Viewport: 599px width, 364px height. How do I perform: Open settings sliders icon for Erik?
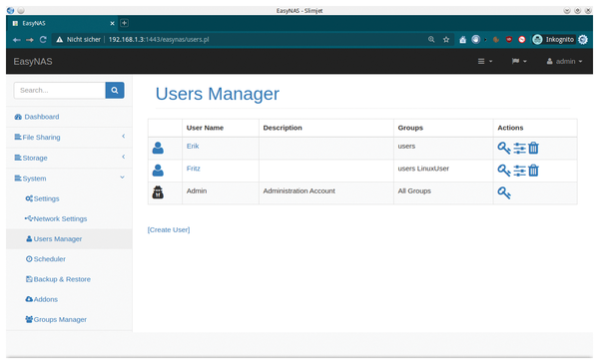click(x=519, y=148)
